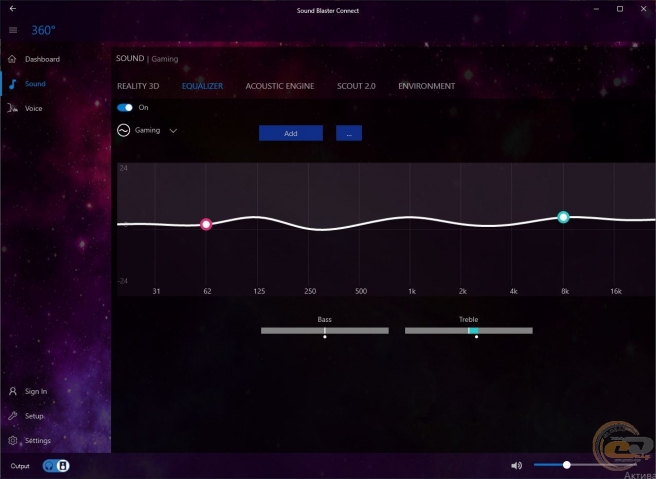This screenshot has height=479, width=656.
Task: Go back using the back arrow
Action: tap(13, 8)
